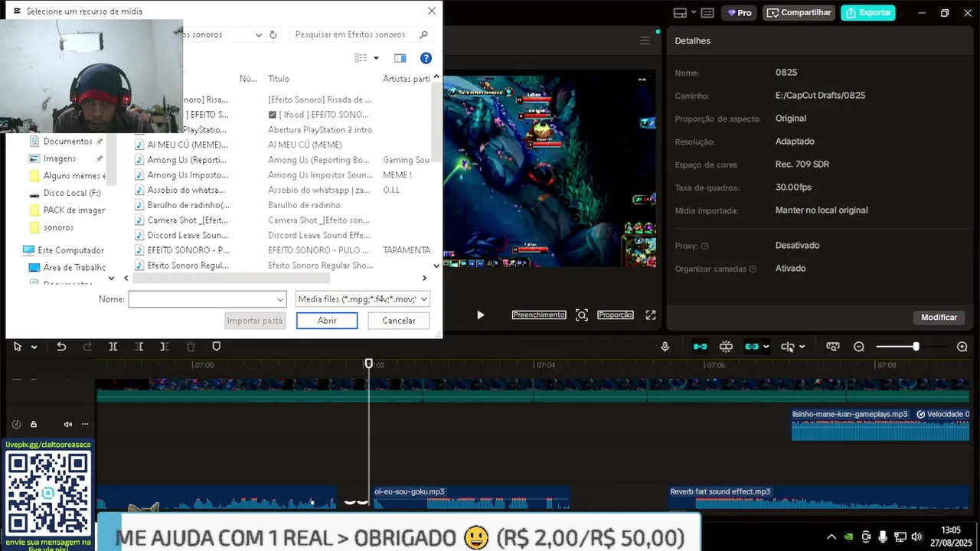Click the Modificar button in Detalhes
The height and width of the screenshot is (551, 980).
939,317
